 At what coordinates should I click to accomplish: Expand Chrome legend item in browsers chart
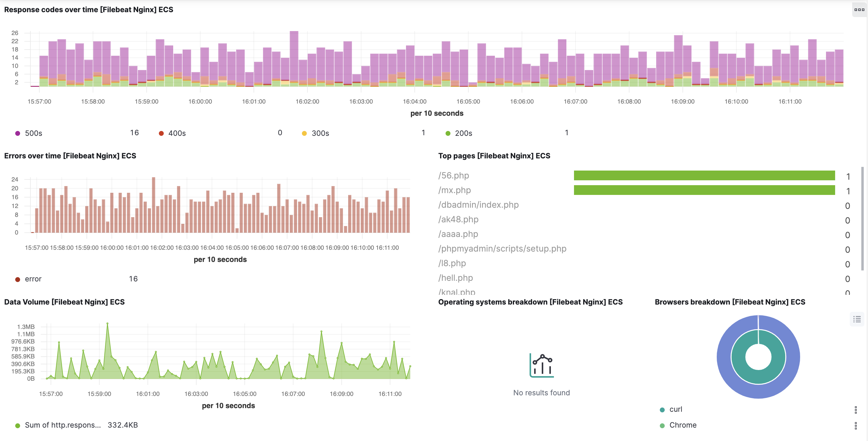(x=683, y=425)
